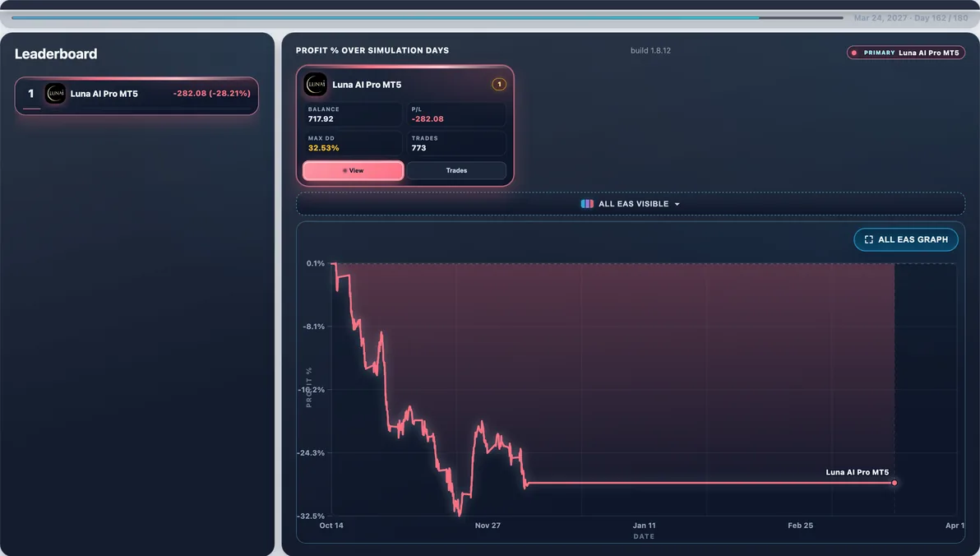Click the Primary Luna AI Pro MT5 badge
Image resolution: width=980 pixels, height=556 pixels.
[x=906, y=53]
